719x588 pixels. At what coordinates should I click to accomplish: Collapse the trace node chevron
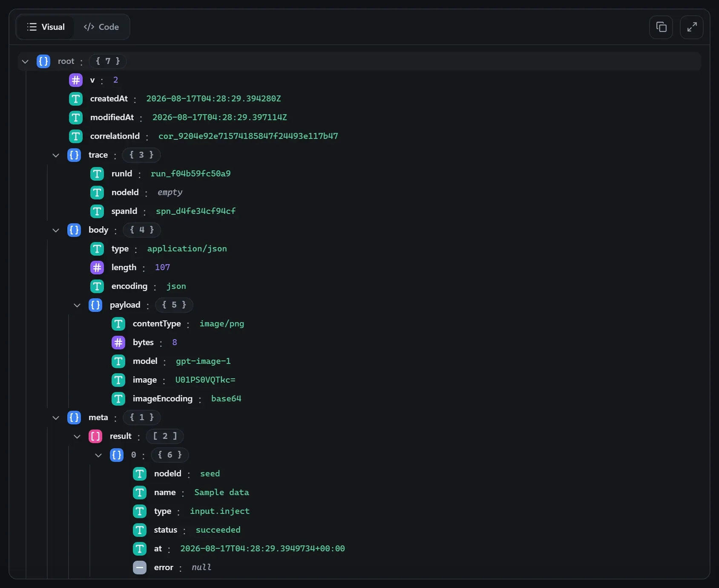point(56,155)
